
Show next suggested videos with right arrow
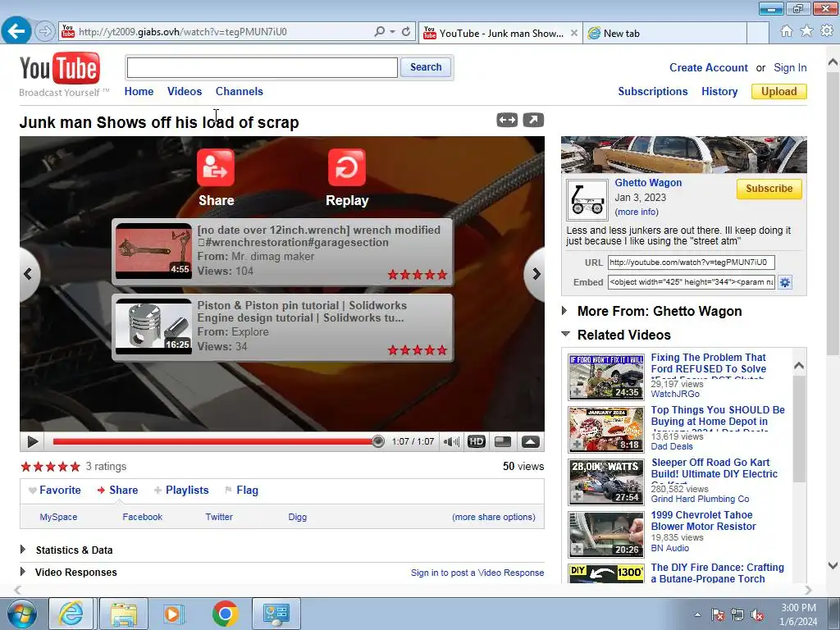(x=535, y=274)
